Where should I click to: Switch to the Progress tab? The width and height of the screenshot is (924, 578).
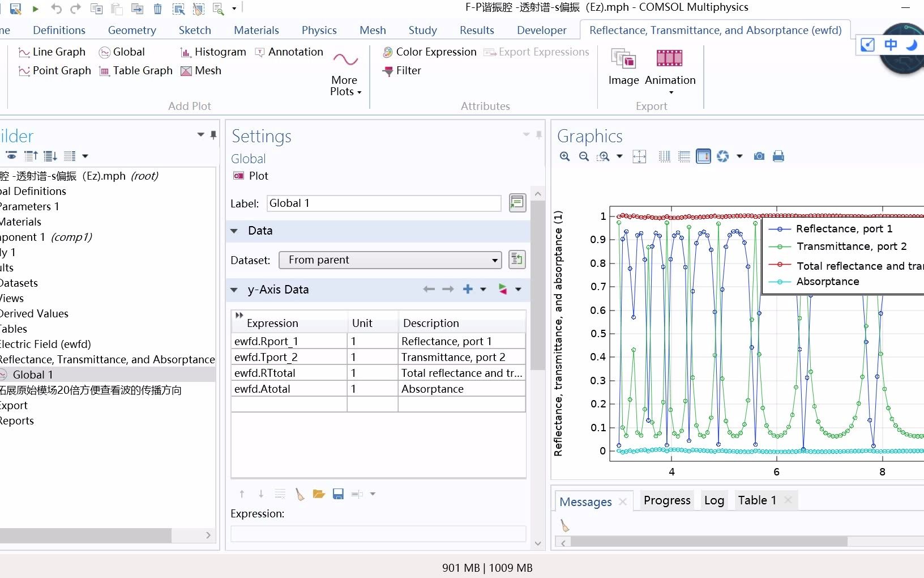coord(667,500)
